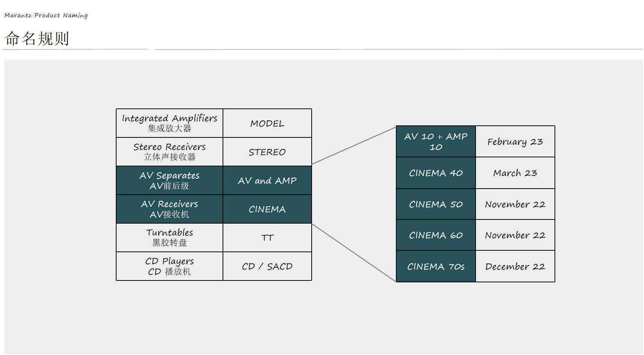Click the Stereo Receivers cell

pos(169,152)
